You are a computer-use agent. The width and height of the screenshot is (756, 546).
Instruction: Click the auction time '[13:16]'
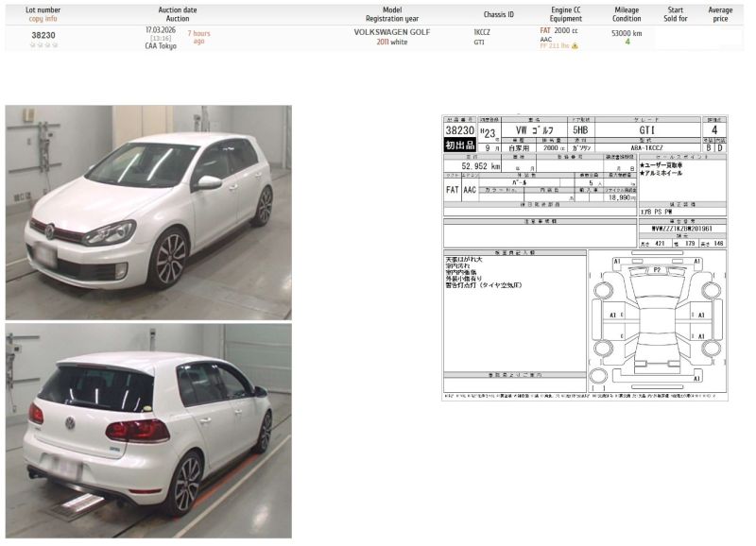161,38
